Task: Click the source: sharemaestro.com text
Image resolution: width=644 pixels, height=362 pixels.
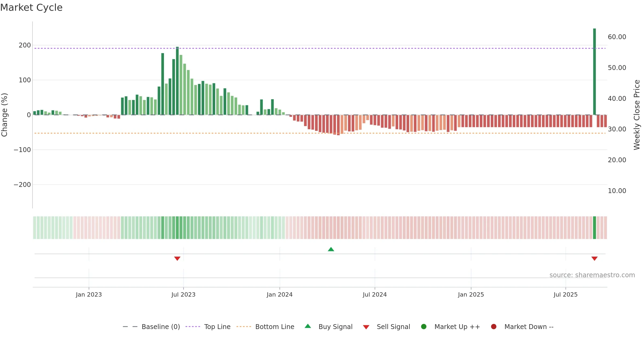Action: pos(592,275)
